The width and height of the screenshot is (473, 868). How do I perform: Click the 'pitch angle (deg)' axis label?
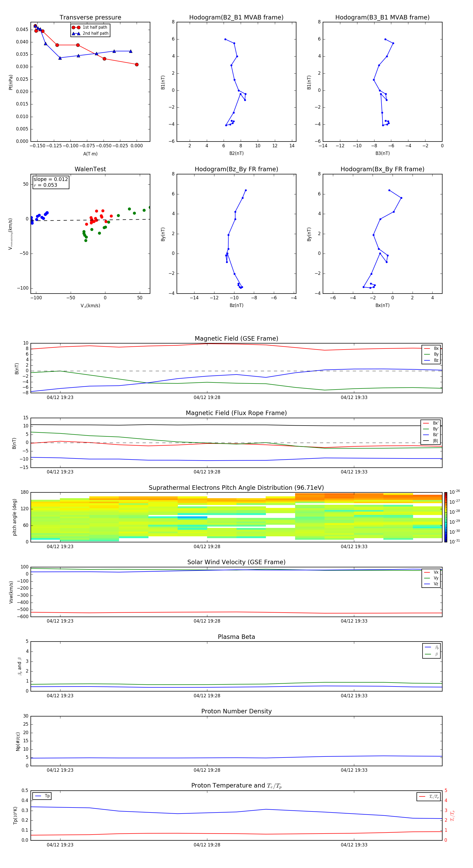pos(14,517)
